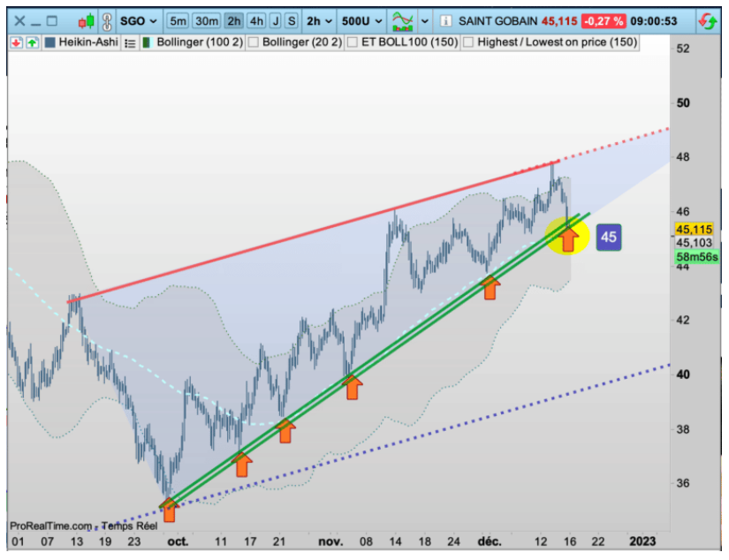Image resolution: width=729 pixels, height=560 pixels.
Task: Select the 5m timeframe button
Action: 178,21
